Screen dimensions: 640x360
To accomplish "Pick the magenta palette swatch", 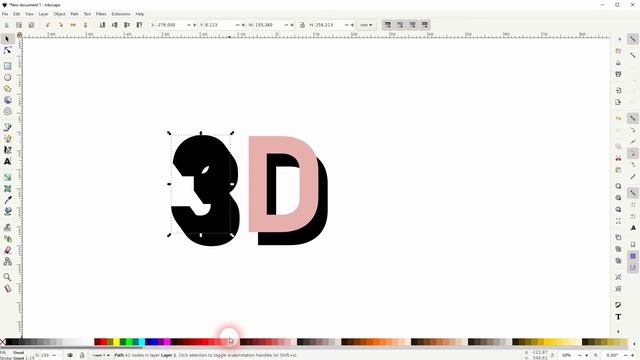I will coord(167,342).
